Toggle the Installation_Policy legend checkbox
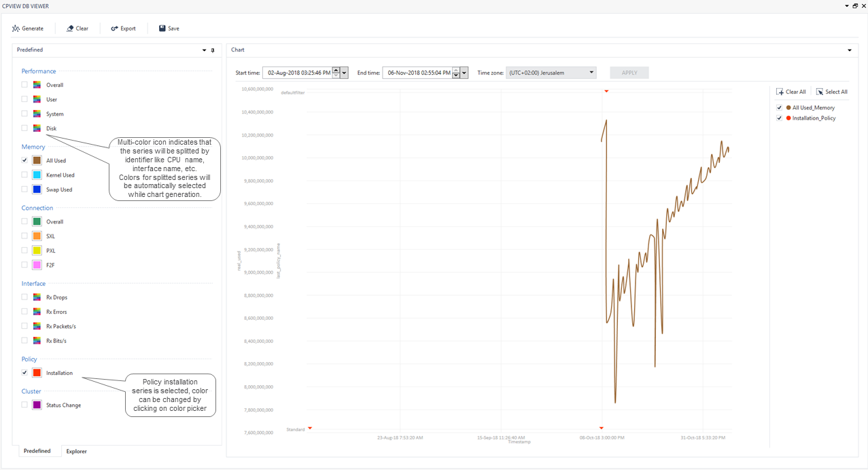 tap(778, 117)
